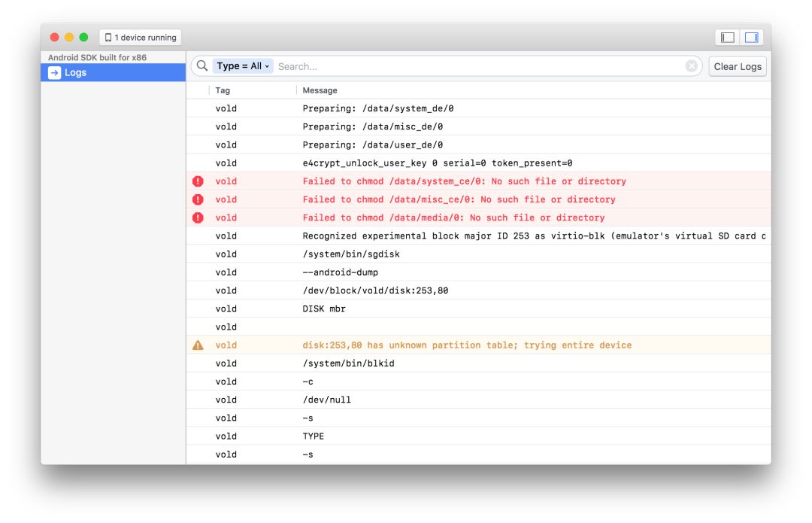Click error icon for misc_ce chmod failure
The height and width of the screenshot is (523, 812).
198,199
